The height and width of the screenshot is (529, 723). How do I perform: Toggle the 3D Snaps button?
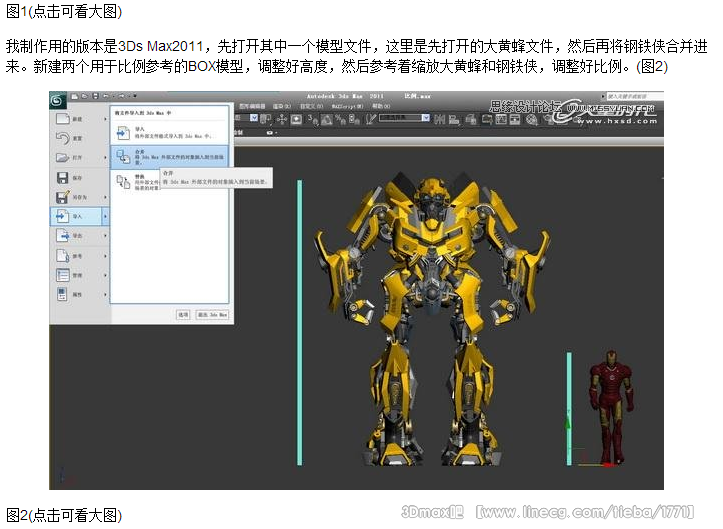[x=313, y=120]
